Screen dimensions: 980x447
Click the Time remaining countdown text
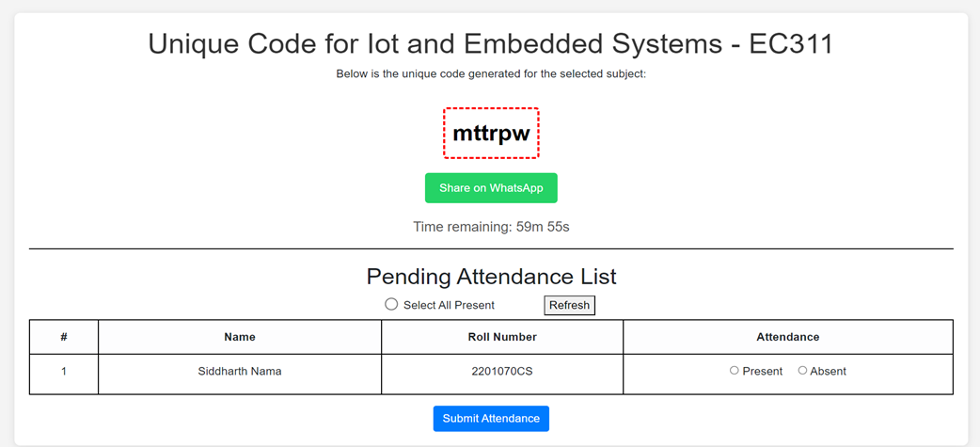(x=491, y=227)
